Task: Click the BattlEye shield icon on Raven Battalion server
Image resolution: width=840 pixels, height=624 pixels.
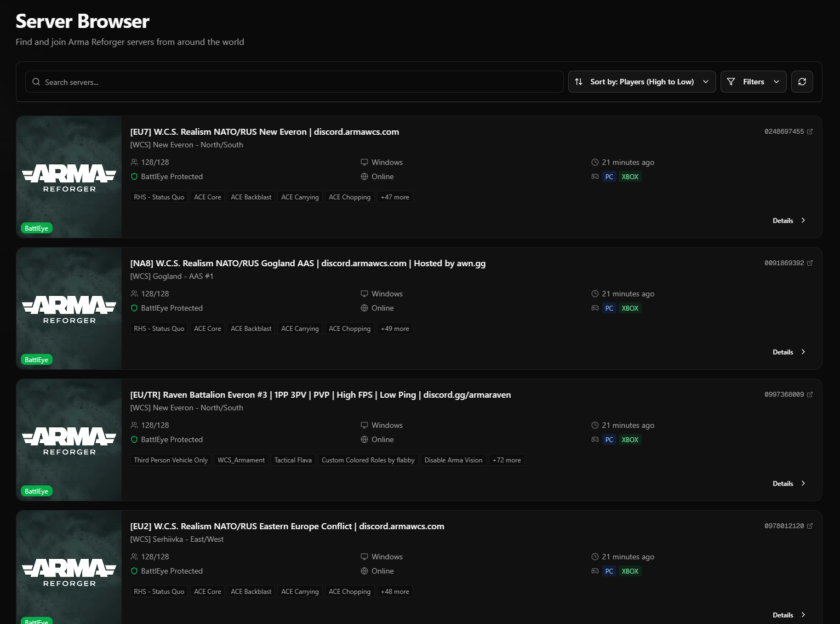Action: 134,439
